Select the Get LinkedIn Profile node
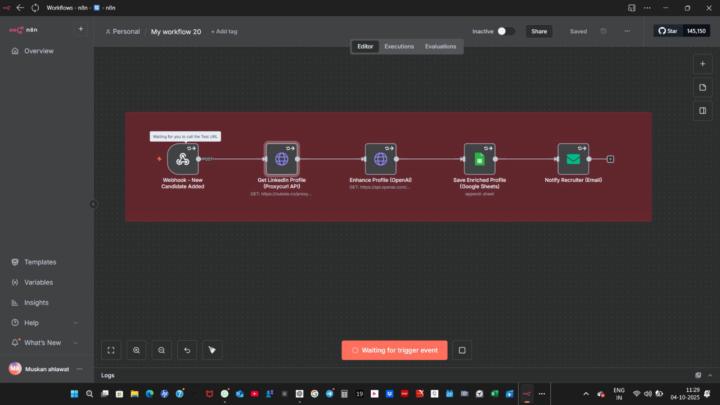Screen dimensions: 720x405 [282, 159]
